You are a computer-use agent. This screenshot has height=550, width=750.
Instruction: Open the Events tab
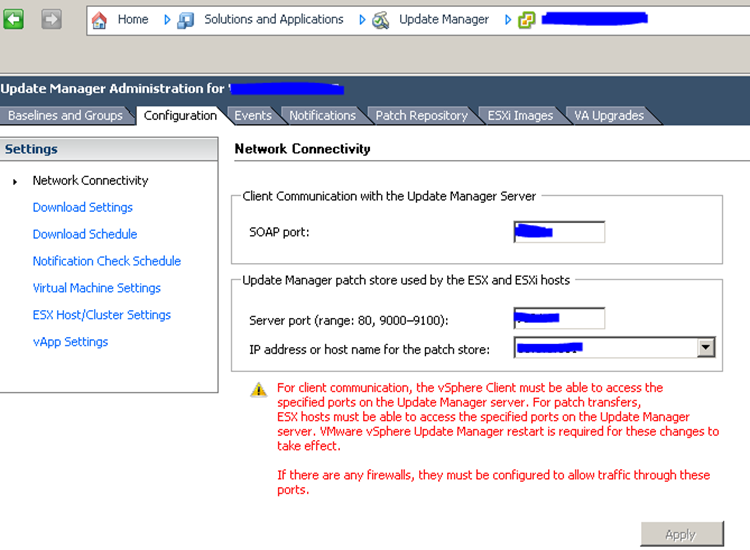[x=253, y=116]
